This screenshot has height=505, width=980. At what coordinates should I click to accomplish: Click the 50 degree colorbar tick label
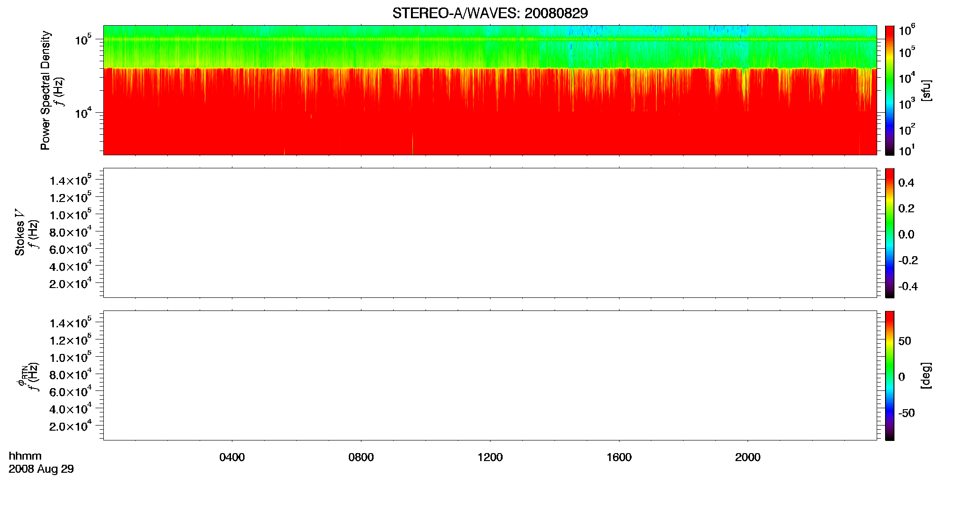point(905,341)
